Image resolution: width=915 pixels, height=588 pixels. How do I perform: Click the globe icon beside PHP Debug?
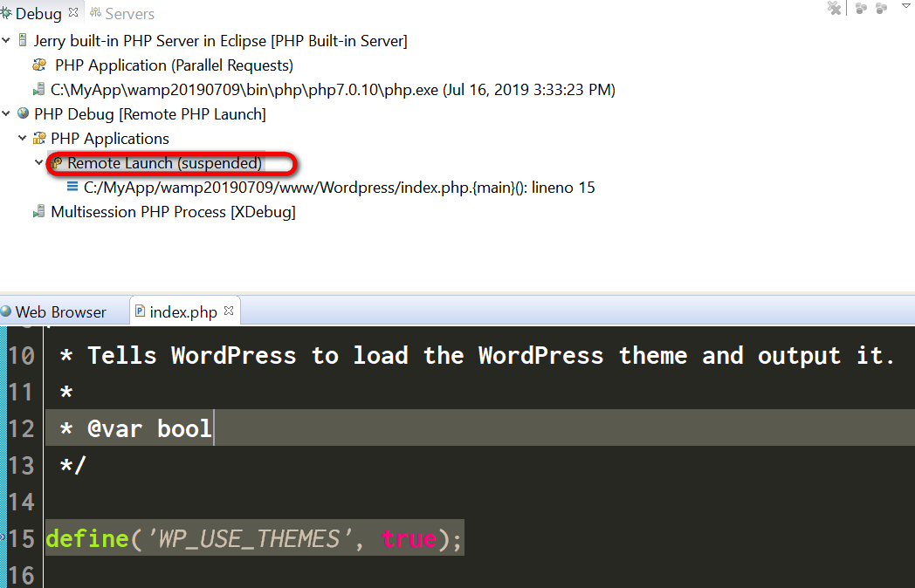point(23,113)
